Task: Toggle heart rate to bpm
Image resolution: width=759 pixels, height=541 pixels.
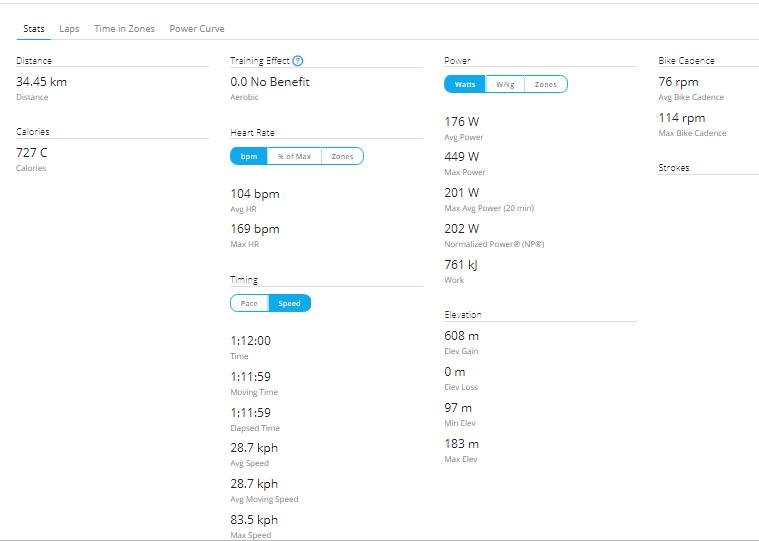Action: click(x=249, y=156)
